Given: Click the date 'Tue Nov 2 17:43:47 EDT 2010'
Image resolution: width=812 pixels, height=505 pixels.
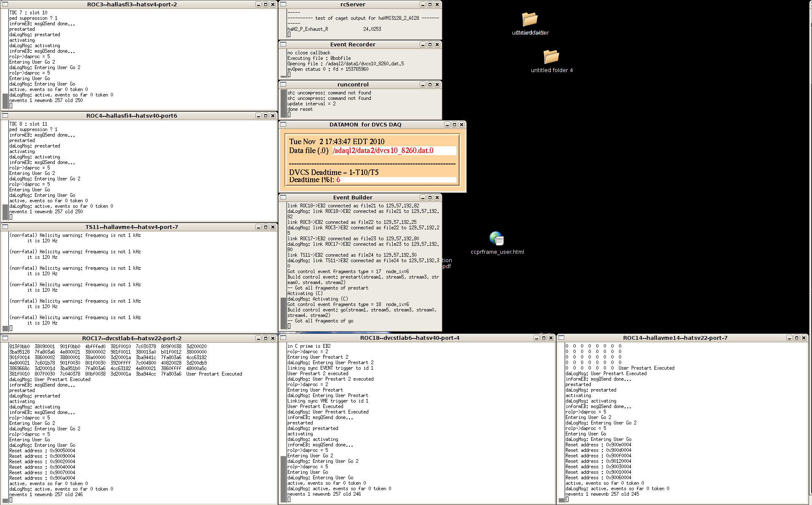Looking at the screenshot, I should pyautogui.click(x=337, y=142).
